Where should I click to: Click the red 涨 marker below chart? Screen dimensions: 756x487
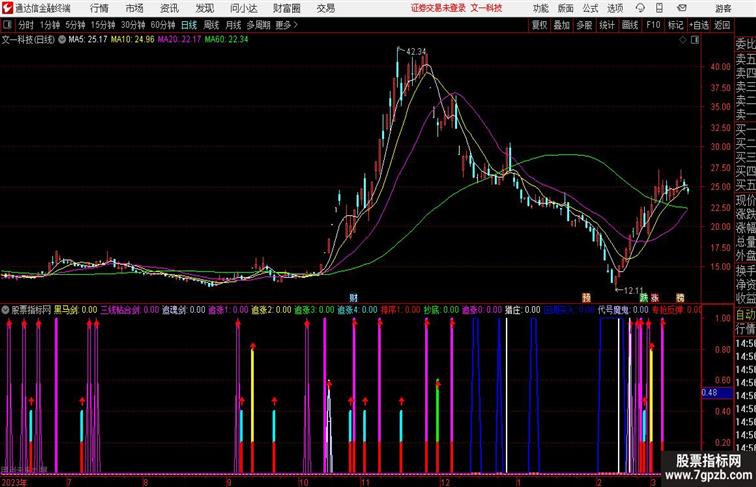(x=655, y=298)
